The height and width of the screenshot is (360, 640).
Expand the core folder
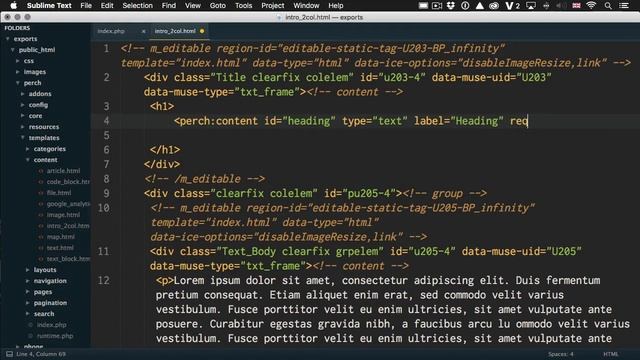click(22, 116)
